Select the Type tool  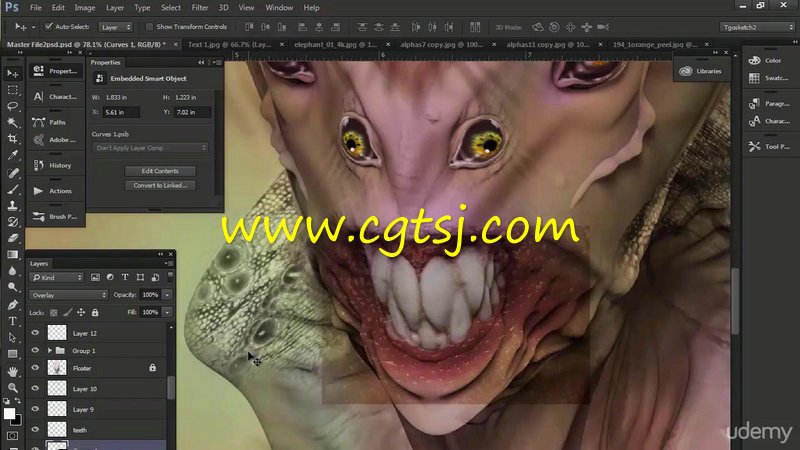point(13,321)
